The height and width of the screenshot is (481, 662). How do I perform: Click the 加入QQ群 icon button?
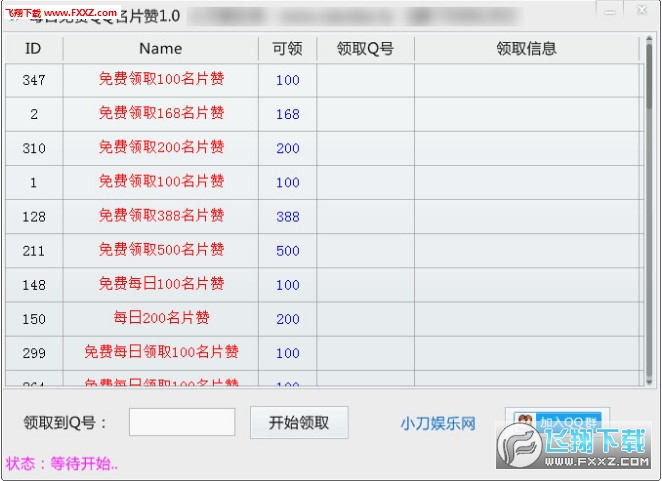(x=557, y=422)
